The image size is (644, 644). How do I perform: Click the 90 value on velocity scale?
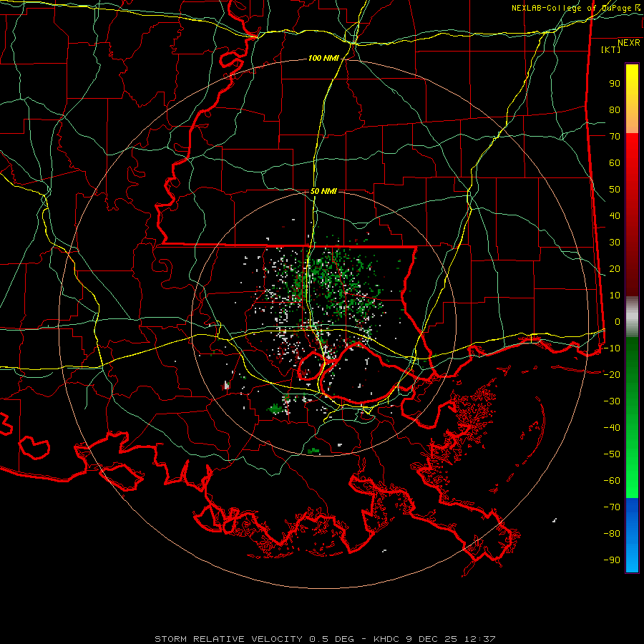615,84
